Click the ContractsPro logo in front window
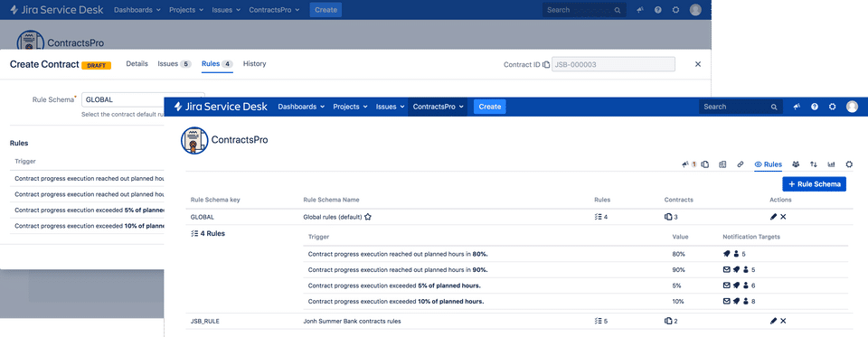This screenshot has width=868, height=337. [x=194, y=141]
